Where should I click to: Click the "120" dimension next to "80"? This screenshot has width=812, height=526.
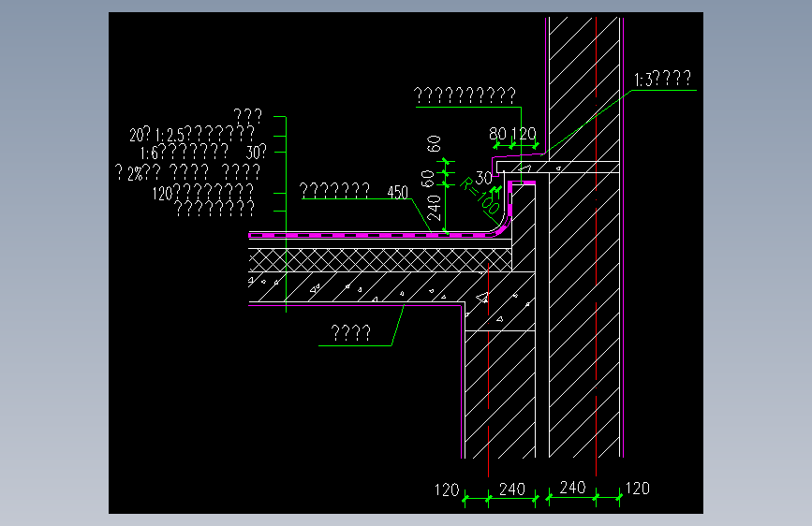(x=524, y=135)
